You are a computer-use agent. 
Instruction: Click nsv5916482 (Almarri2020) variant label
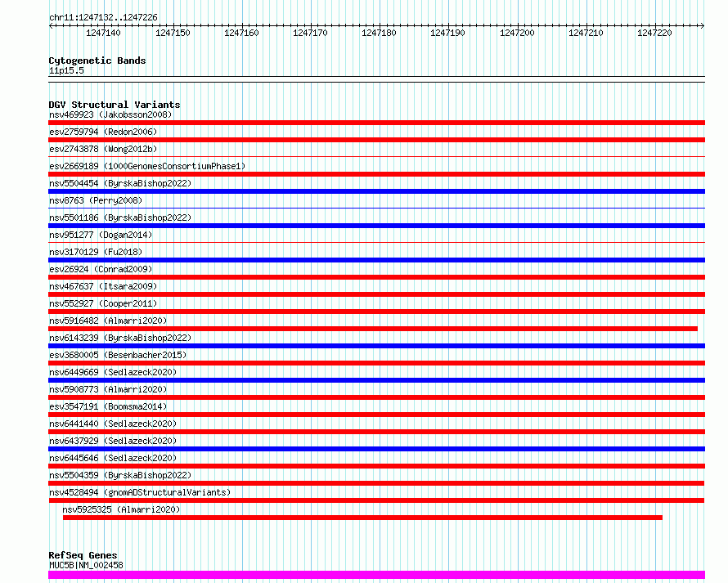click(108, 321)
